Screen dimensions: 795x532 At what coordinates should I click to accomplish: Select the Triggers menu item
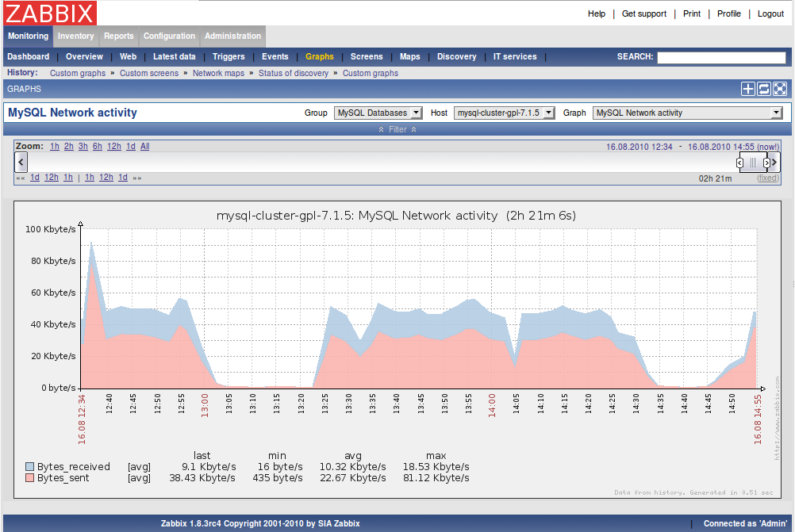coord(229,56)
